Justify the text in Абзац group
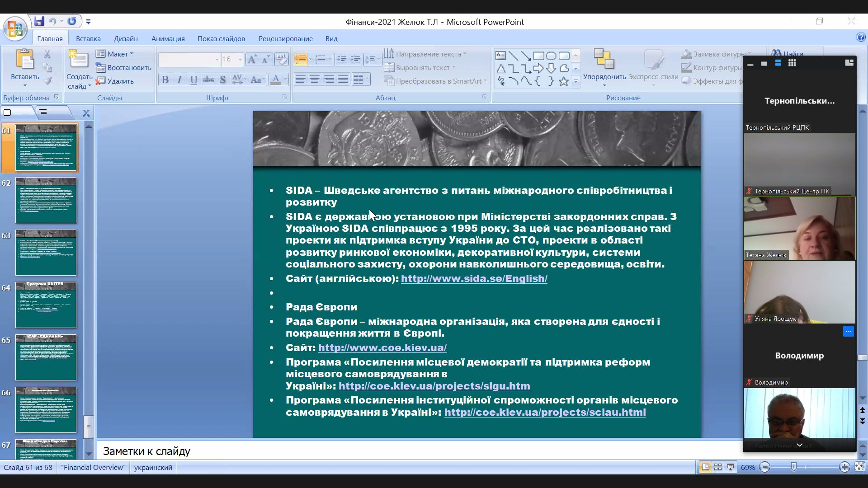 [x=344, y=80]
